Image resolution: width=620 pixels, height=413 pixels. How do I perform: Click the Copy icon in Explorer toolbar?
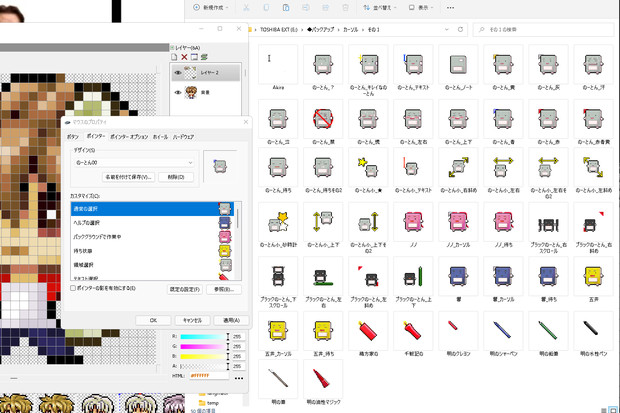266,8
